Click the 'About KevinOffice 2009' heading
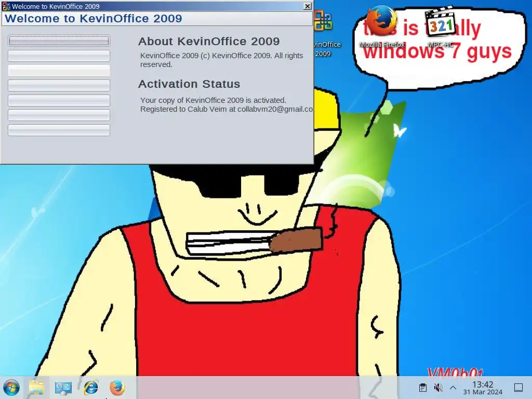532x399 pixels. [209, 42]
